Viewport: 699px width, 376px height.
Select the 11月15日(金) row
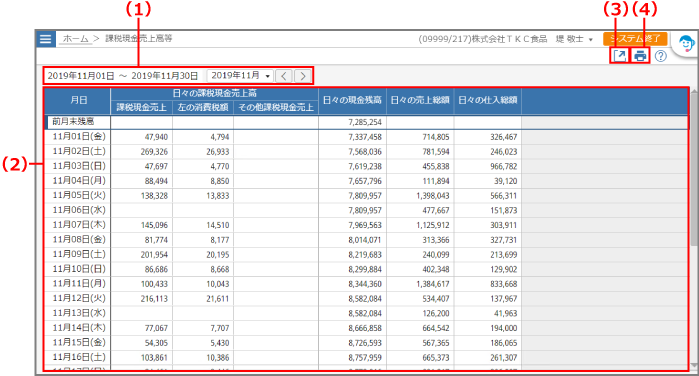tap(366, 343)
